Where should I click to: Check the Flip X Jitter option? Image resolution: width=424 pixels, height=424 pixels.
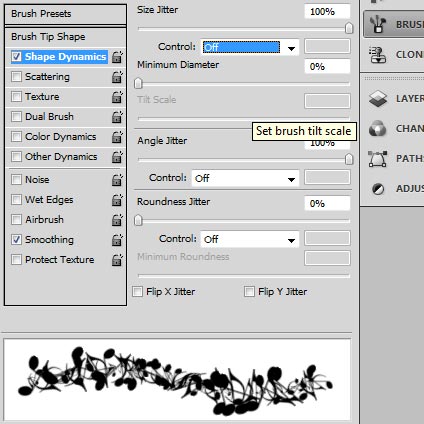click(x=137, y=292)
